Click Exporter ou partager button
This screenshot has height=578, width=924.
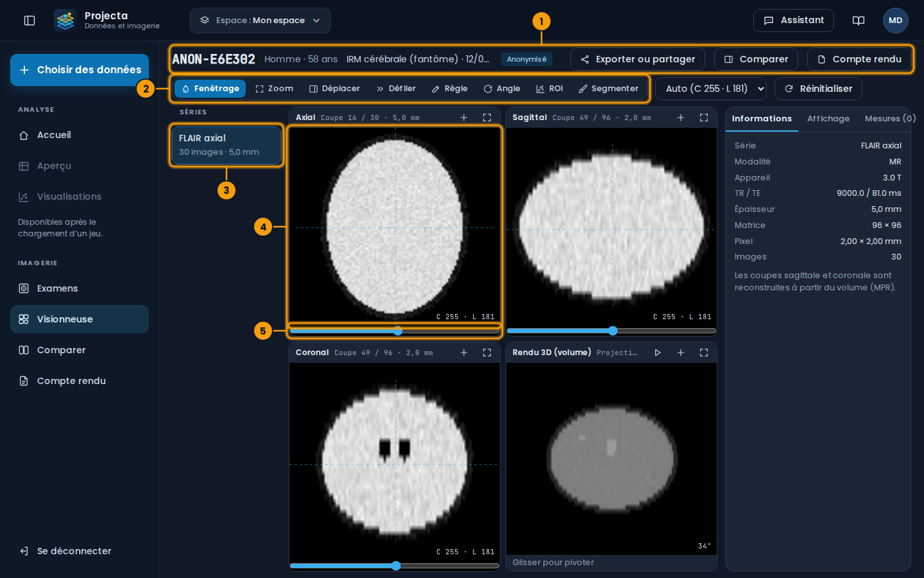pos(638,59)
